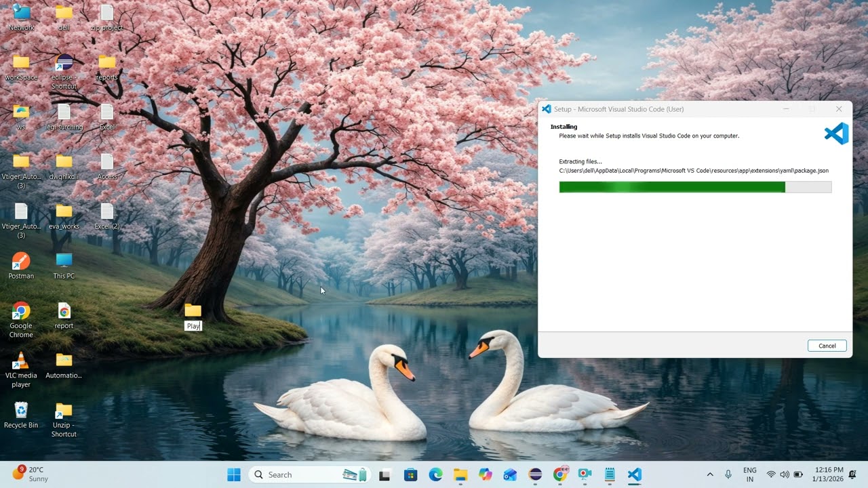Screen dimensions: 868x488
Task: Open the notification bell in tray
Action: 854,474
